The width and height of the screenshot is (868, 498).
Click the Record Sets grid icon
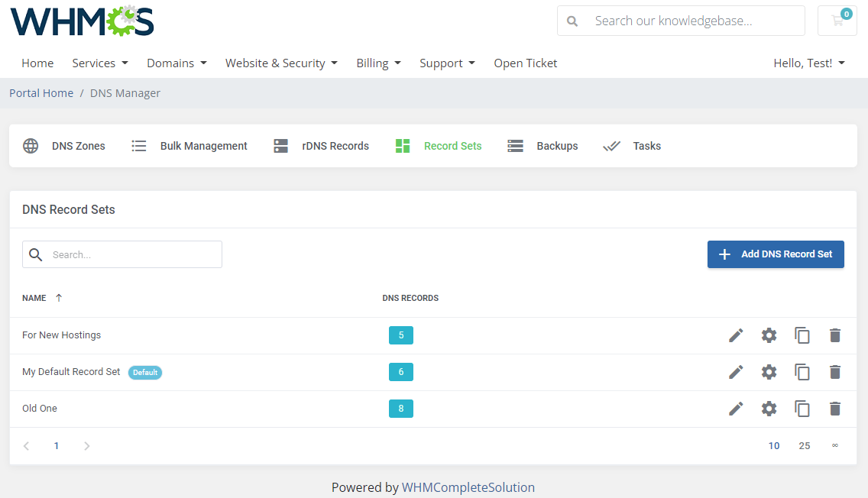point(403,145)
